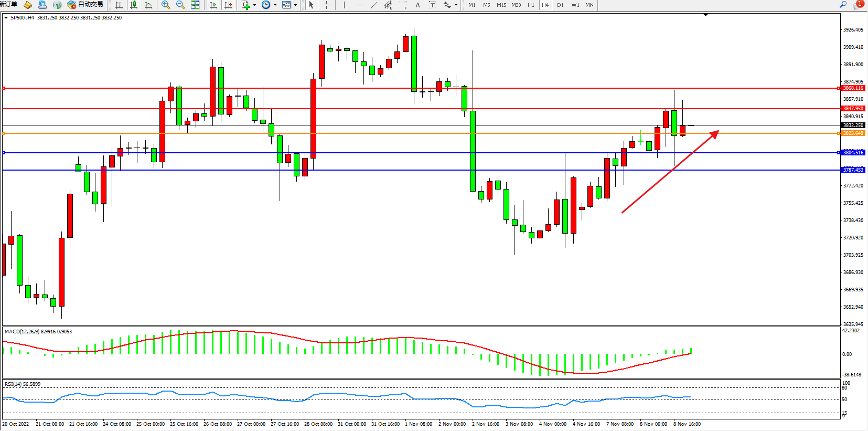
Task: Select the M15 timeframe
Action: coord(501,5)
